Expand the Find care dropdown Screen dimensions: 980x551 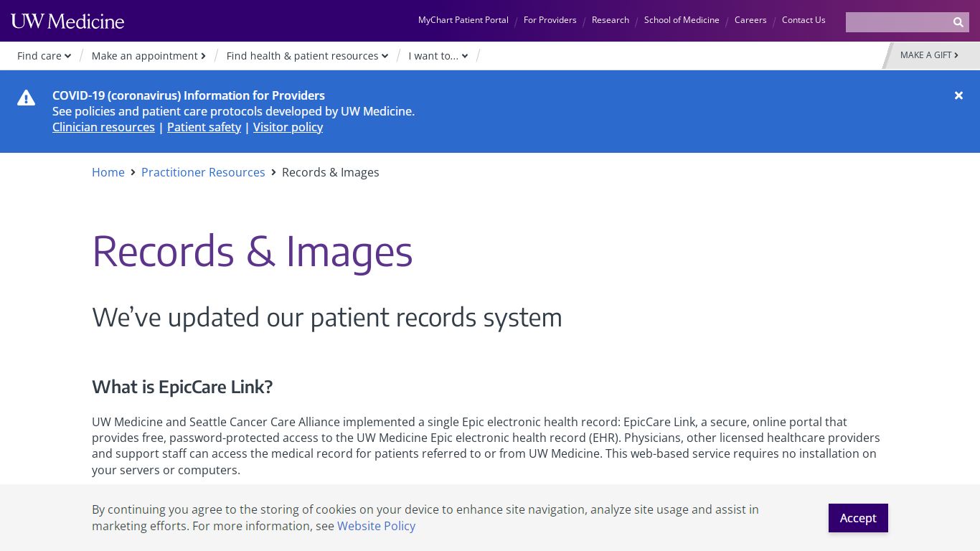[44, 56]
